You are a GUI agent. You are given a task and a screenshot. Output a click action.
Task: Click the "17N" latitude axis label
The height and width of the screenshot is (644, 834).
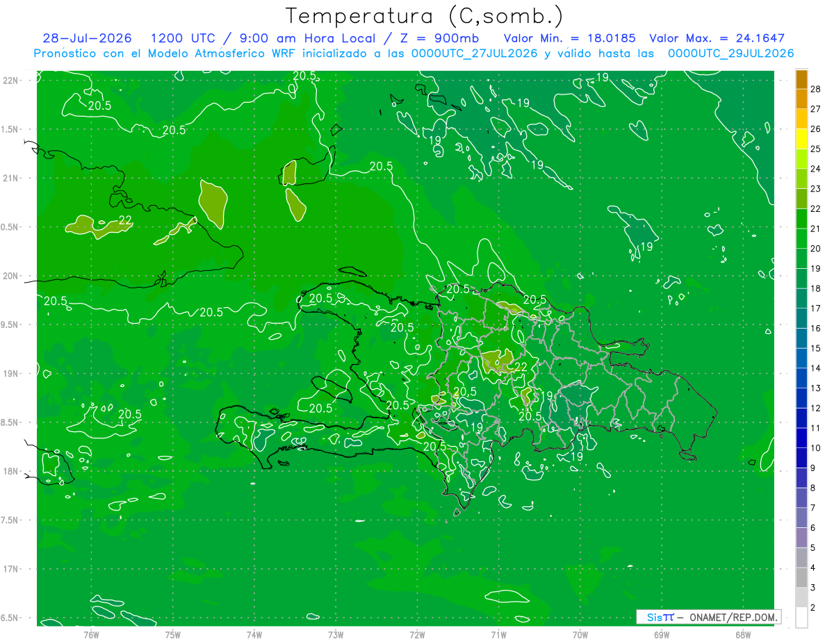[12, 569]
